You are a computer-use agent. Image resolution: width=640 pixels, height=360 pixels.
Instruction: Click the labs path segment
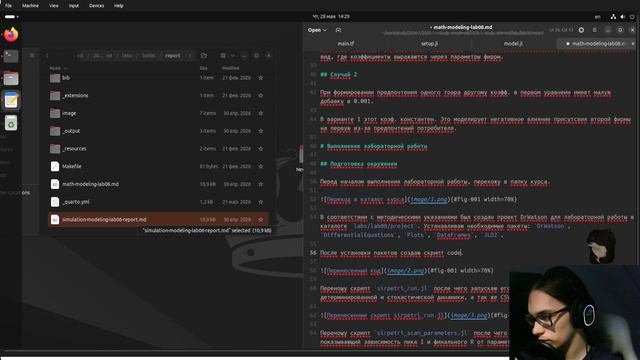coord(127,56)
